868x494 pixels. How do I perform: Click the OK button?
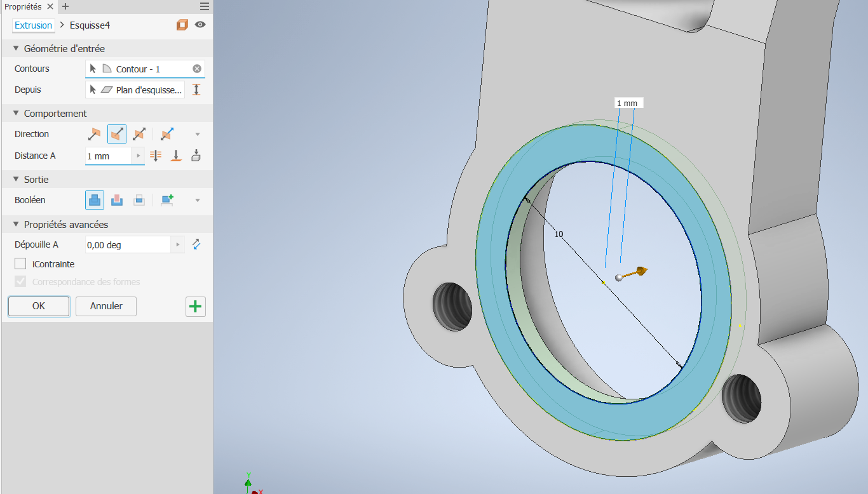pos(39,306)
